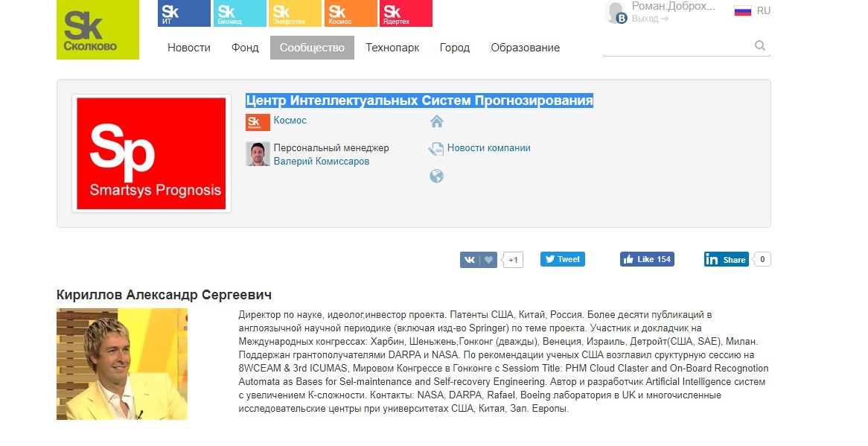The width and height of the screenshot is (868, 446).
Task: Open the Технопарк menu item
Action: 392,47
